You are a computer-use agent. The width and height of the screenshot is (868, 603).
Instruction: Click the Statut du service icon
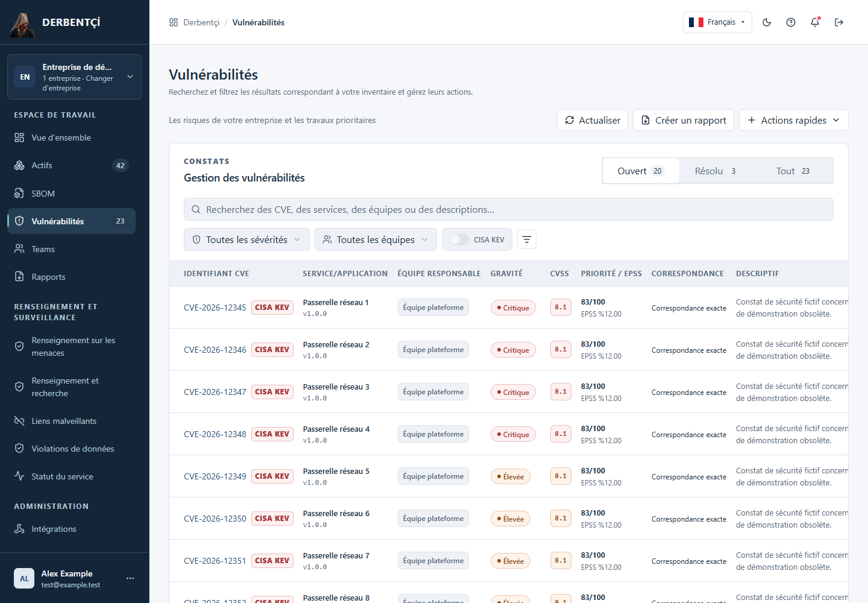(19, 476)
